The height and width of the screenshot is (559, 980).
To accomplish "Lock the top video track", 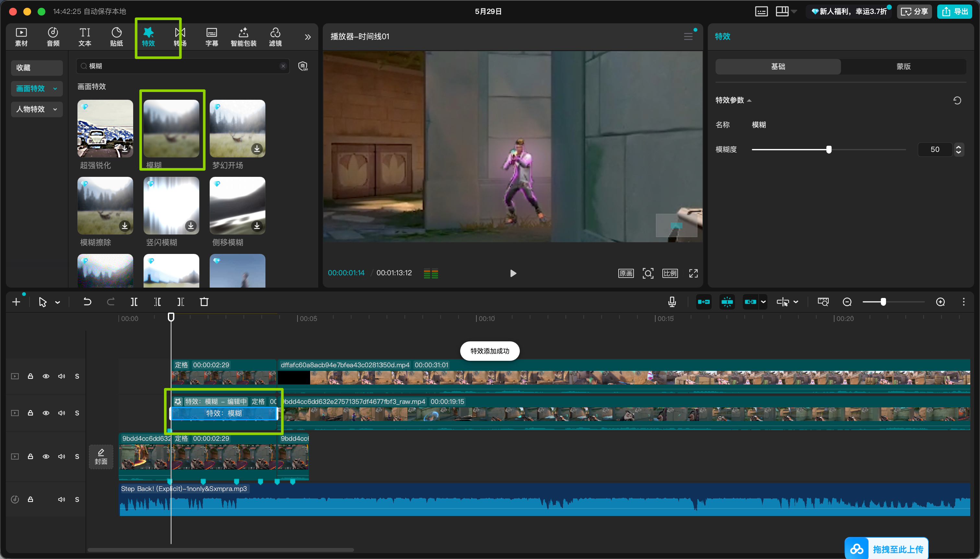I will tap(30, 376).
